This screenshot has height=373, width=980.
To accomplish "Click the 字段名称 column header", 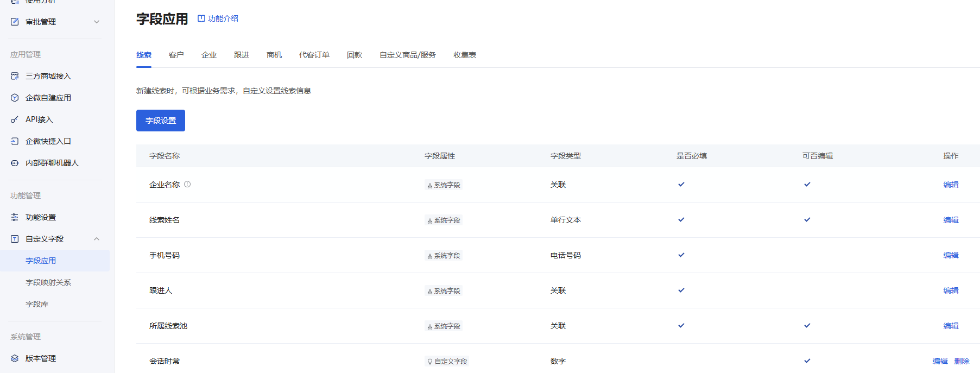I will click(165, 156).
